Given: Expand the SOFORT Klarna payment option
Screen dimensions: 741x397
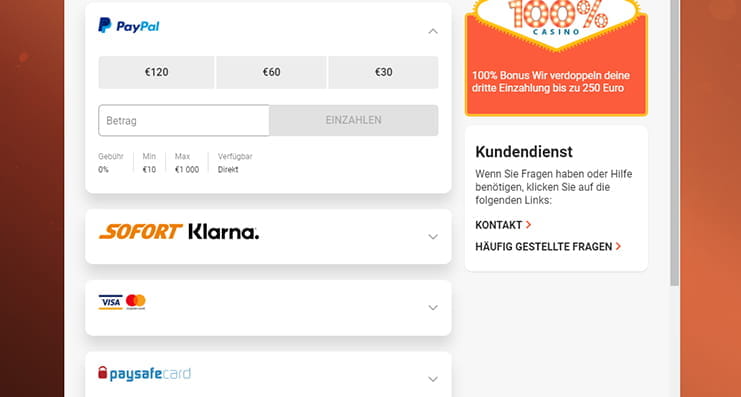Looking at the screenshot, I should (x=433, y=237).
